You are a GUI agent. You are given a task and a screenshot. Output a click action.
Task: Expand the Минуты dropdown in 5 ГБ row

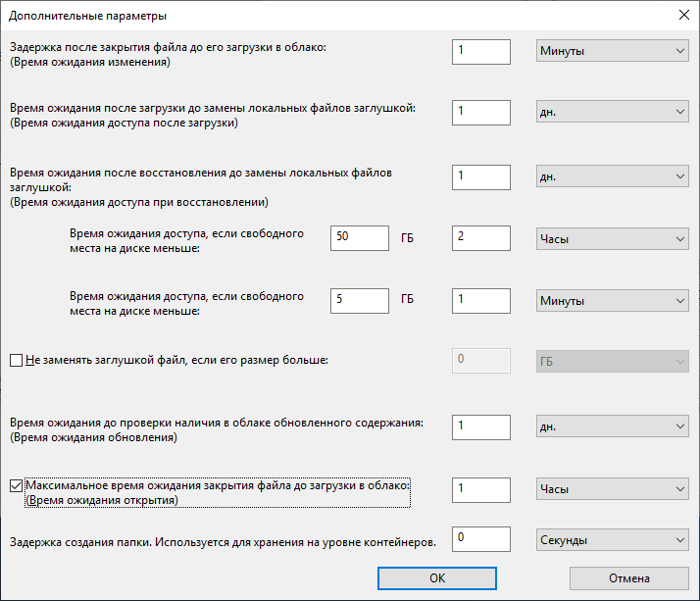tap(613, 300)
